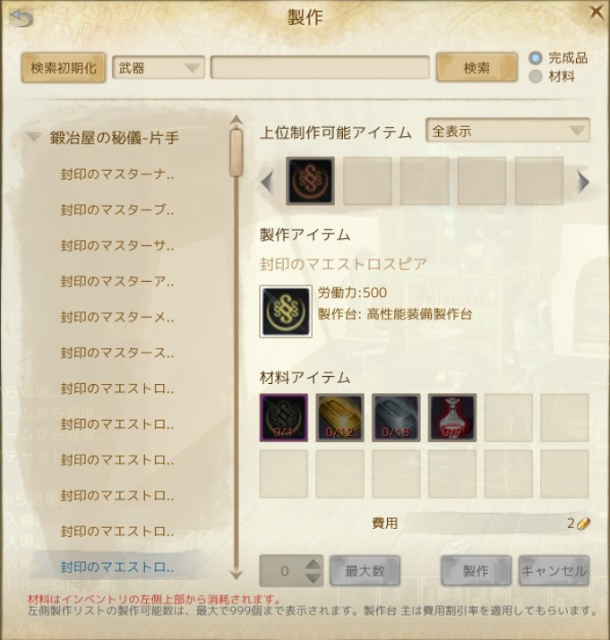Select the purple-bordered seal material icon
This screenshot has height=640, width=610.
(284, 418)
